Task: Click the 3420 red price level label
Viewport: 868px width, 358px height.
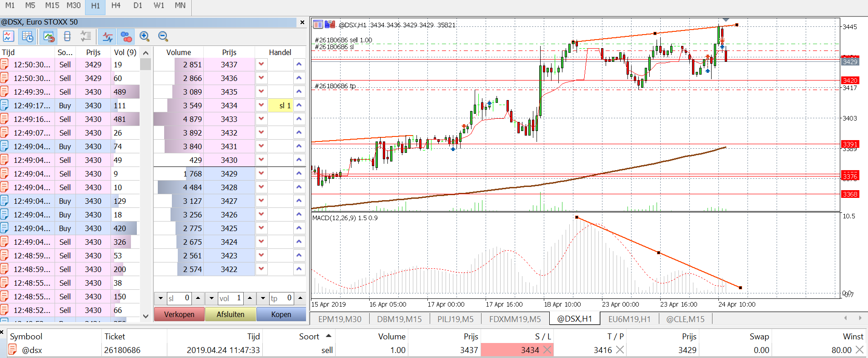Action: [x=850, y=81]
